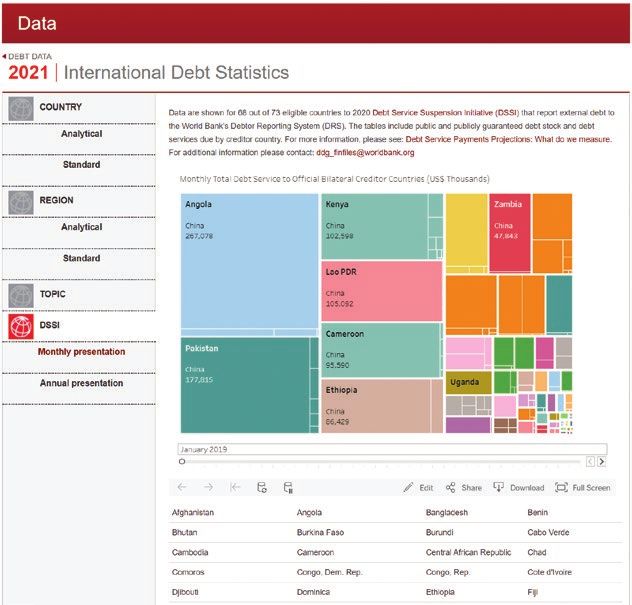Click the Share icon
Viewport: 632px width, 605px height.
(x=451, y=487)
